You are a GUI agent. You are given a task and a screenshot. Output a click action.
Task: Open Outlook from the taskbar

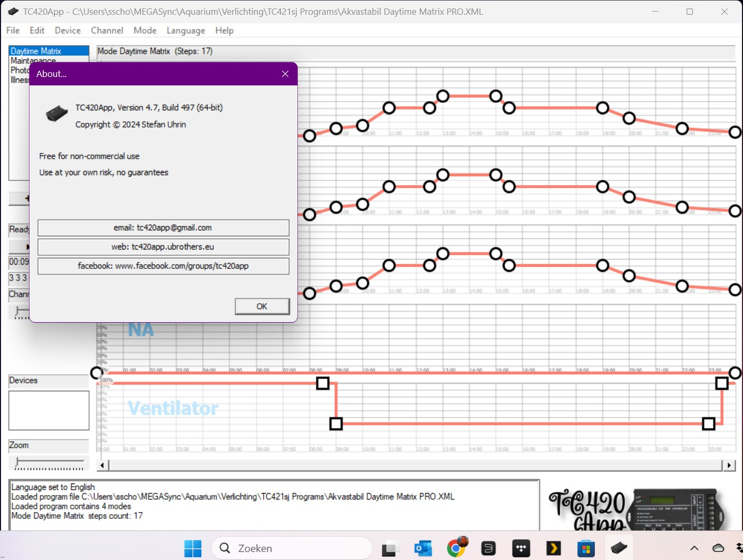(423, 548)
